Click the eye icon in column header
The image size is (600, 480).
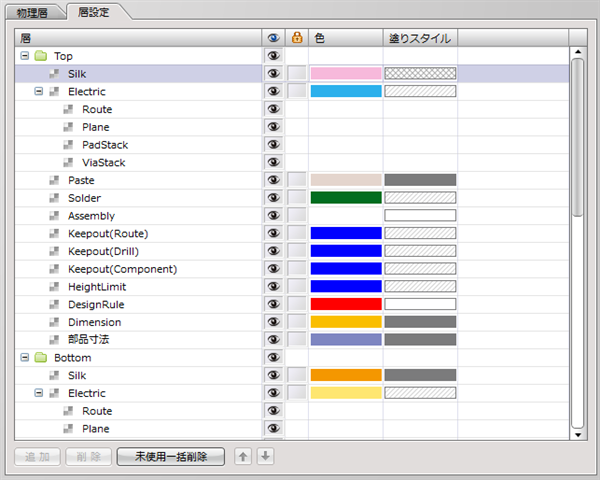point(272,38)
